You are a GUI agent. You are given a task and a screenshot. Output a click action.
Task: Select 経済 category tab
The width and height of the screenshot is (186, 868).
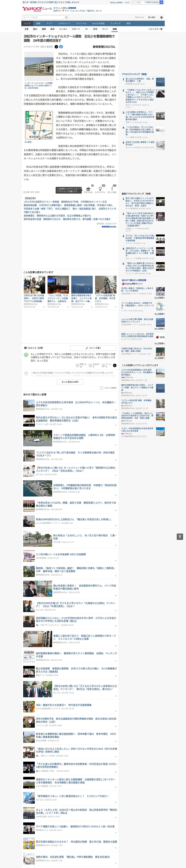tap(52, 29)
